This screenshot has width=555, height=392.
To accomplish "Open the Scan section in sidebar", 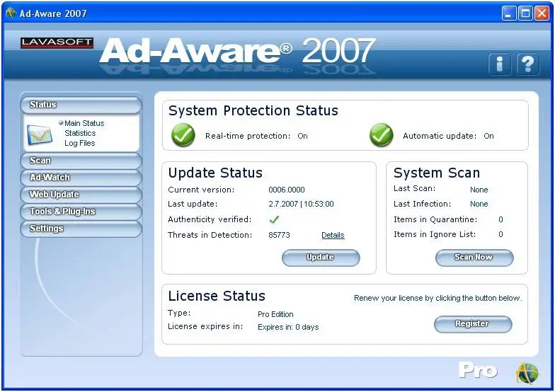I will click(x=81, y=161).
